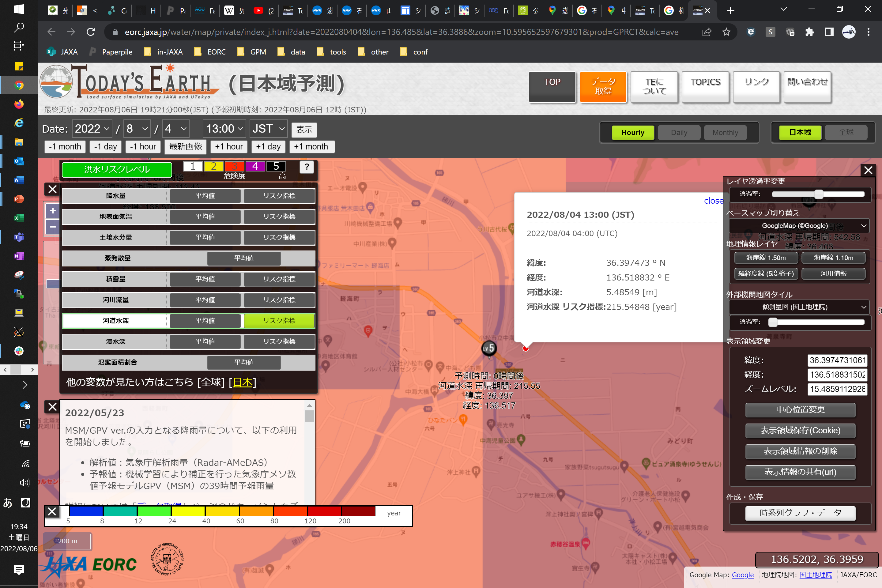
Task: Toggle the 海岸線 1:10m layer
Action: pyautogui.click(x=833, y=258)
